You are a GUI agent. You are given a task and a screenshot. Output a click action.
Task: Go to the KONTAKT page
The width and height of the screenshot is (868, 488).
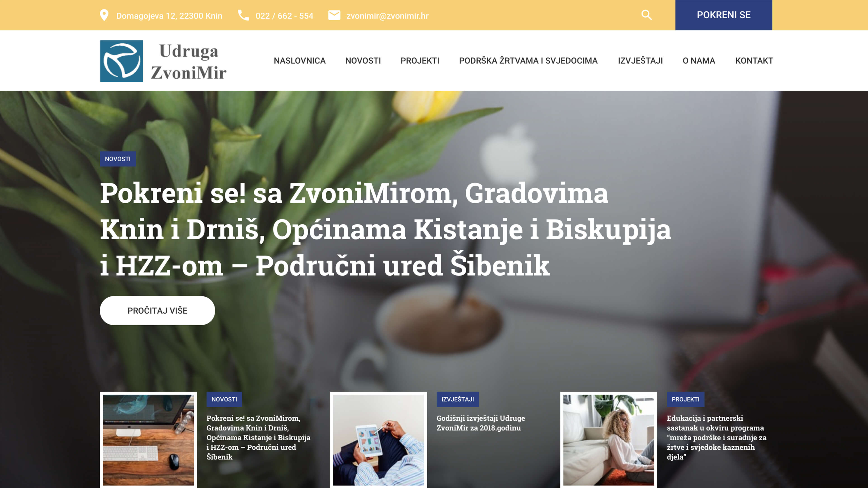tap(754, 61)
